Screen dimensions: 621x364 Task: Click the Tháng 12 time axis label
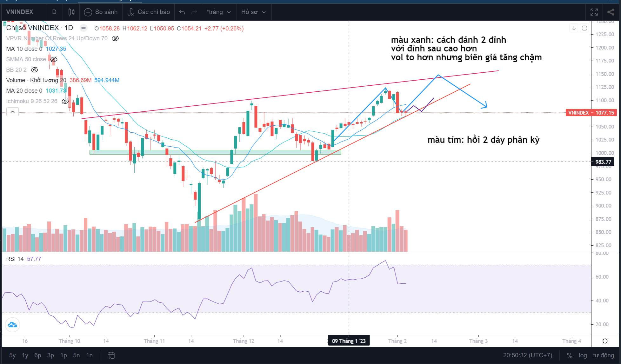click(244, 341)
